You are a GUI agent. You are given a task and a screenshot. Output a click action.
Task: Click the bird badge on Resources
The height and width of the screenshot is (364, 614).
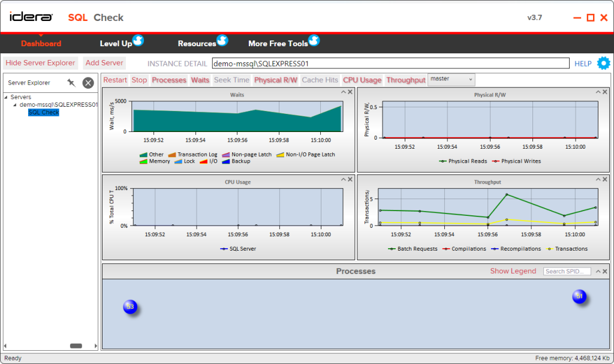coord(222,40)
